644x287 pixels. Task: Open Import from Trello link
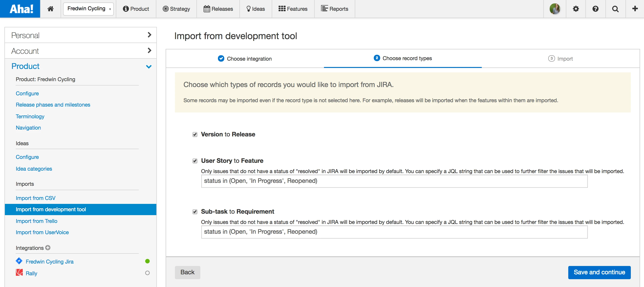pyautogui.click(x=36, y=221)
